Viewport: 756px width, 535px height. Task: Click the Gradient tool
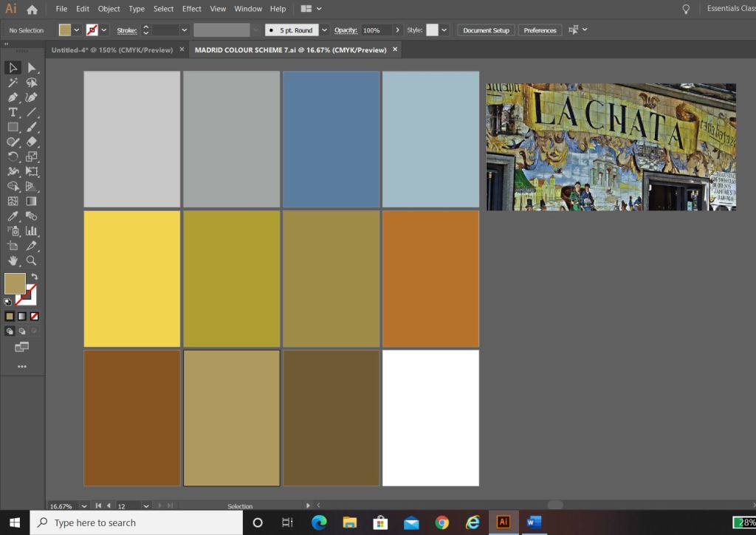point(32,201)
